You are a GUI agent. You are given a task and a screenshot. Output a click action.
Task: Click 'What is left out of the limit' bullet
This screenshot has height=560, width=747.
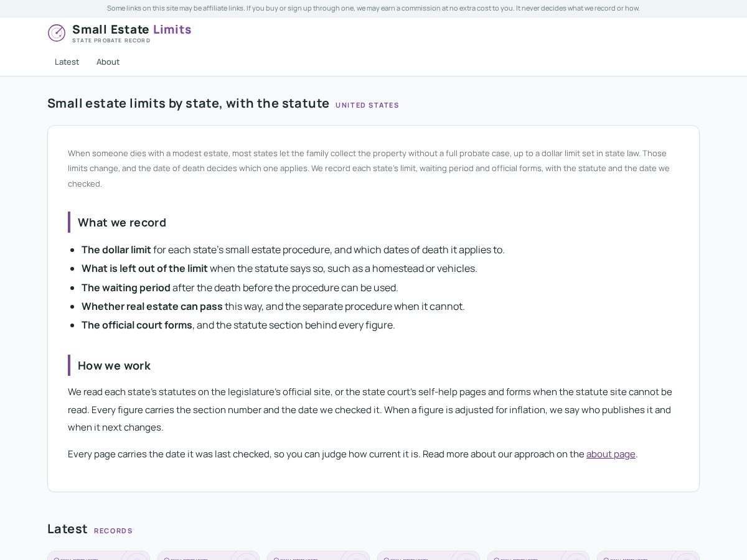coord(144,269)
